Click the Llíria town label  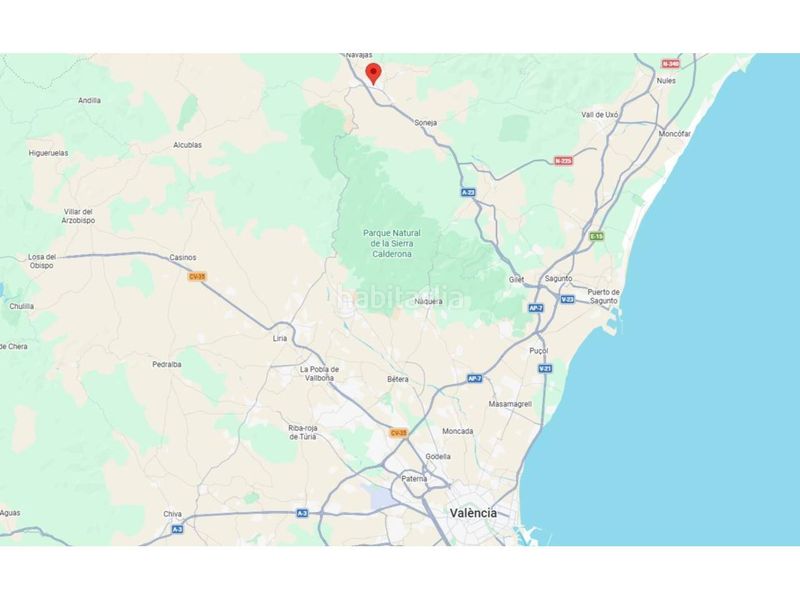[280, 338]
